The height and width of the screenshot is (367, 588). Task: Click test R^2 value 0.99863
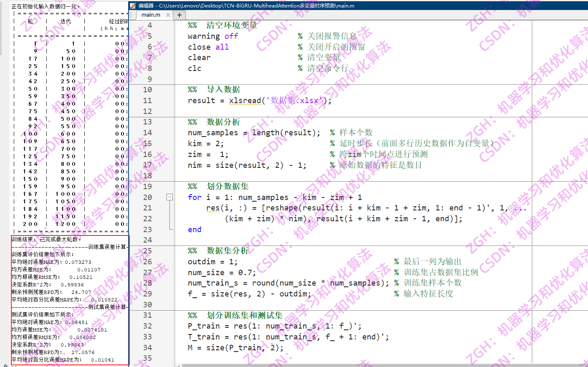point(72,345)
